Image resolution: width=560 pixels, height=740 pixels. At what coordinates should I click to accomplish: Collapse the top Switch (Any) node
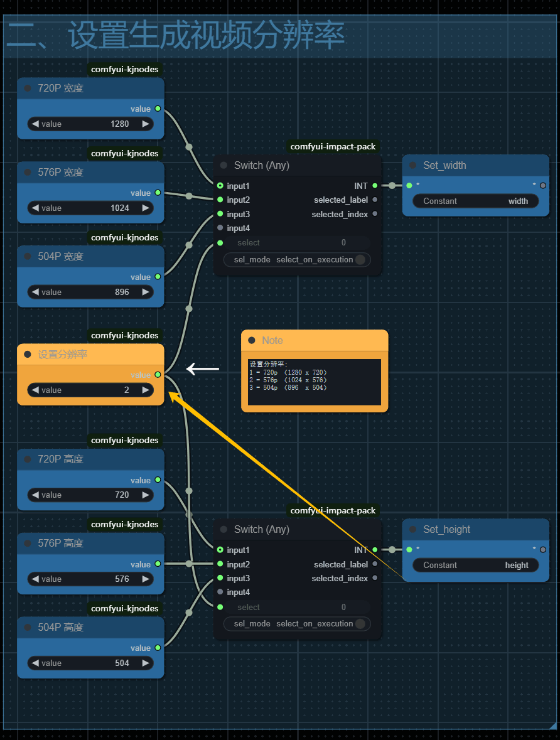(x=223, y=166)
